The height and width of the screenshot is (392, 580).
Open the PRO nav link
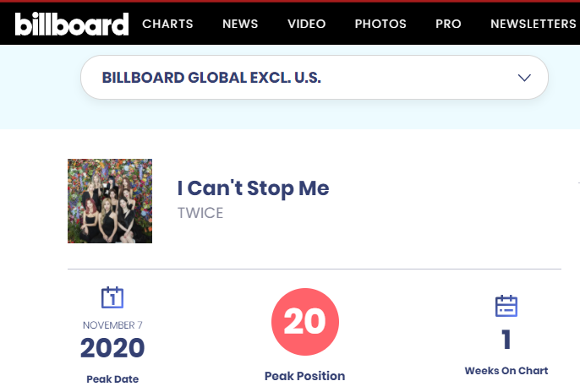[448, 24]
